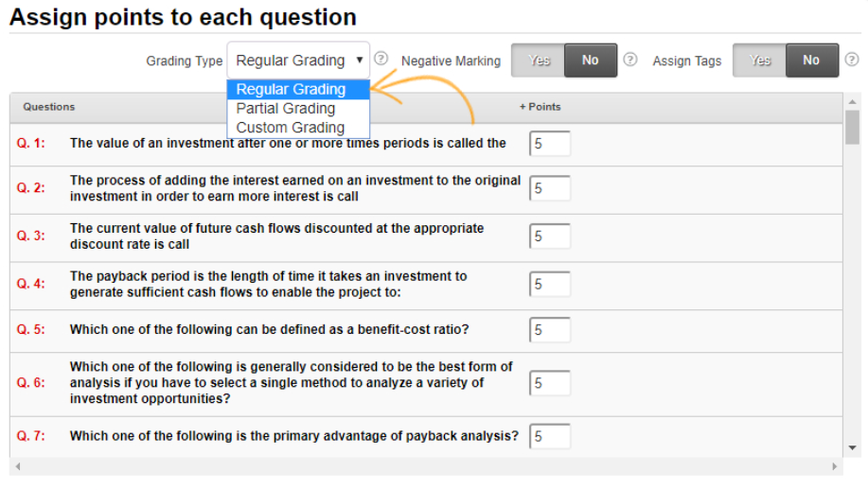Click help icon next to Grading Type

pyautogui.click(x=381, y=59)
